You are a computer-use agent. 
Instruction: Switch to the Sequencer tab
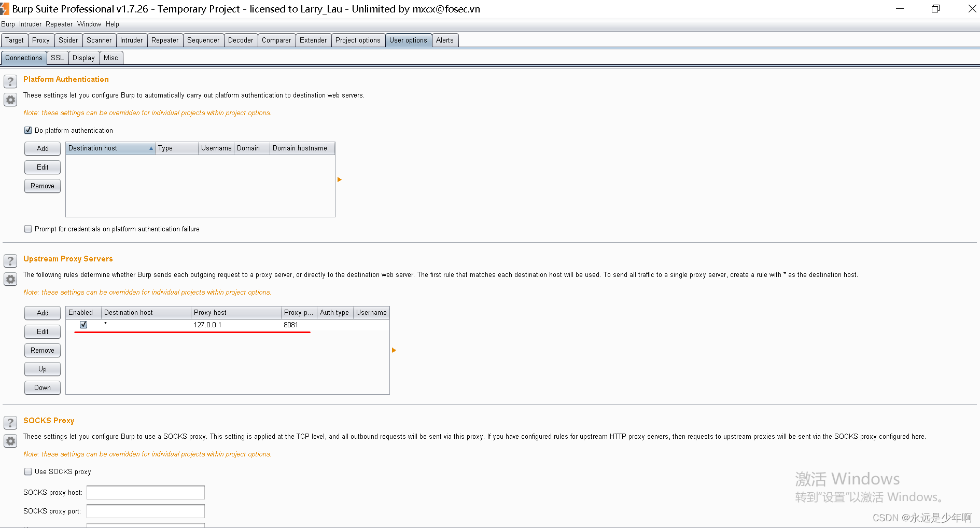[203, 40]
